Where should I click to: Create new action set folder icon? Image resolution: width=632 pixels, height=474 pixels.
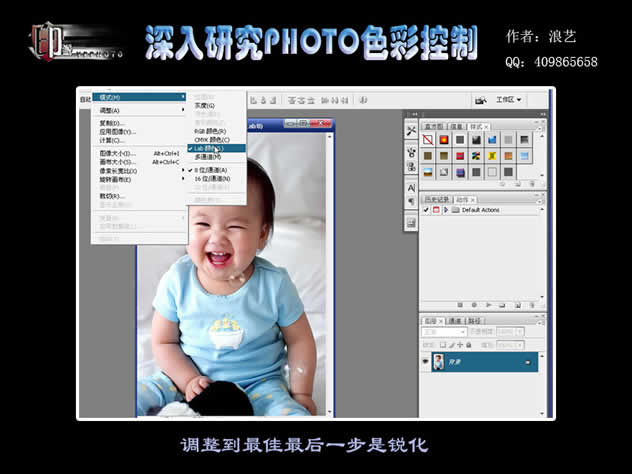503,305
